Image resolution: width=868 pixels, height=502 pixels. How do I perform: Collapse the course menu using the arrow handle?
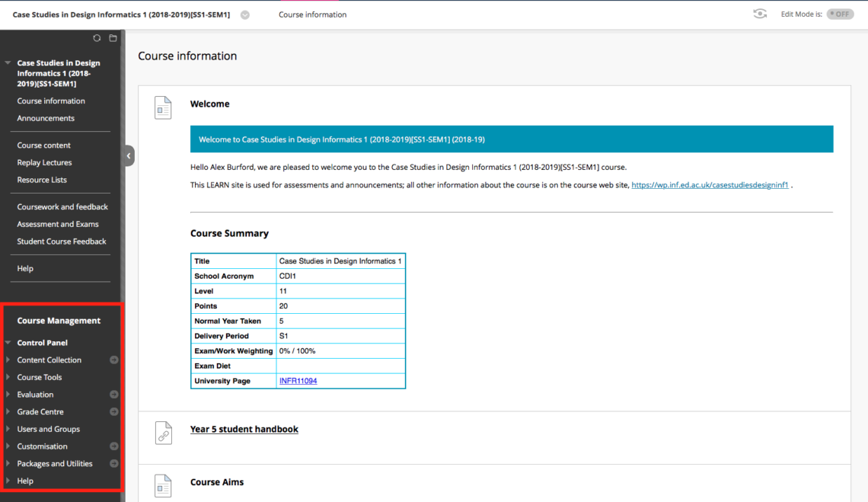pyautogui.click(x=128, y=155)
